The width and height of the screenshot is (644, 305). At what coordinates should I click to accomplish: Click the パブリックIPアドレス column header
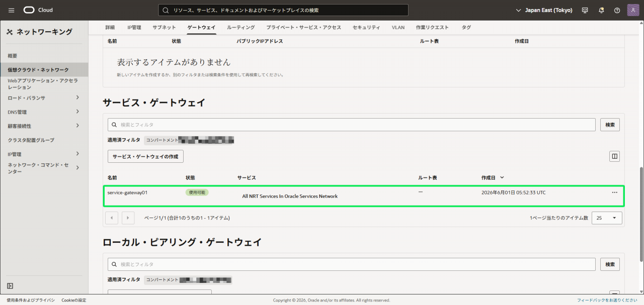click(260, 41)
